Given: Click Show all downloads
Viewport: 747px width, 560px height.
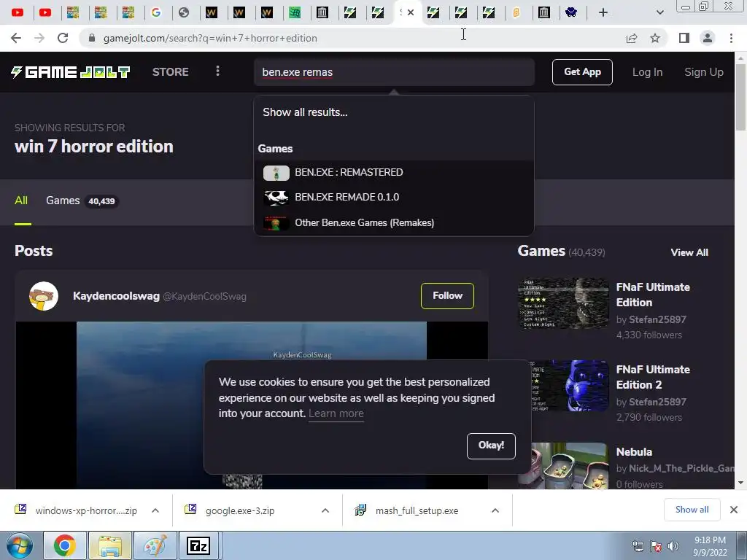Looking at the screenshot, I should [692, 510].
